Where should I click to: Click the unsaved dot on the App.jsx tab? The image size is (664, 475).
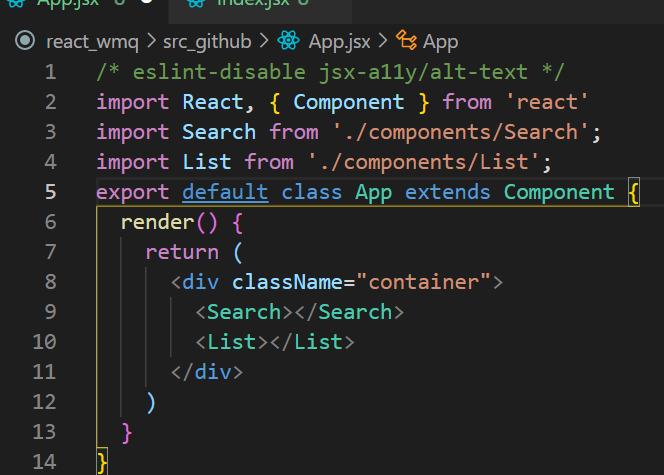[x=146, y=3]
